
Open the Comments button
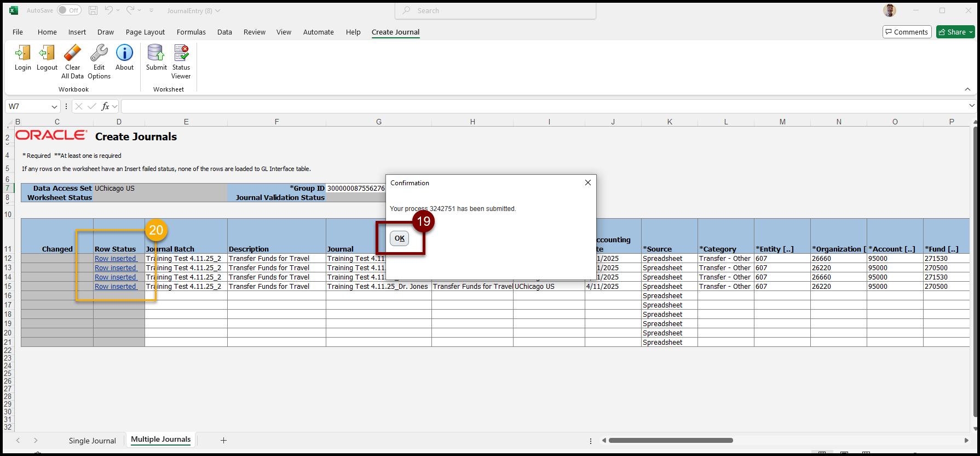(907, 32)
